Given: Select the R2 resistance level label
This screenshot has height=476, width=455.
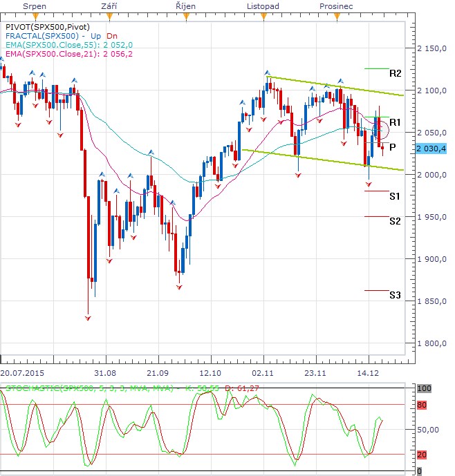Looking at the screenshot, I should click(395, 73).
